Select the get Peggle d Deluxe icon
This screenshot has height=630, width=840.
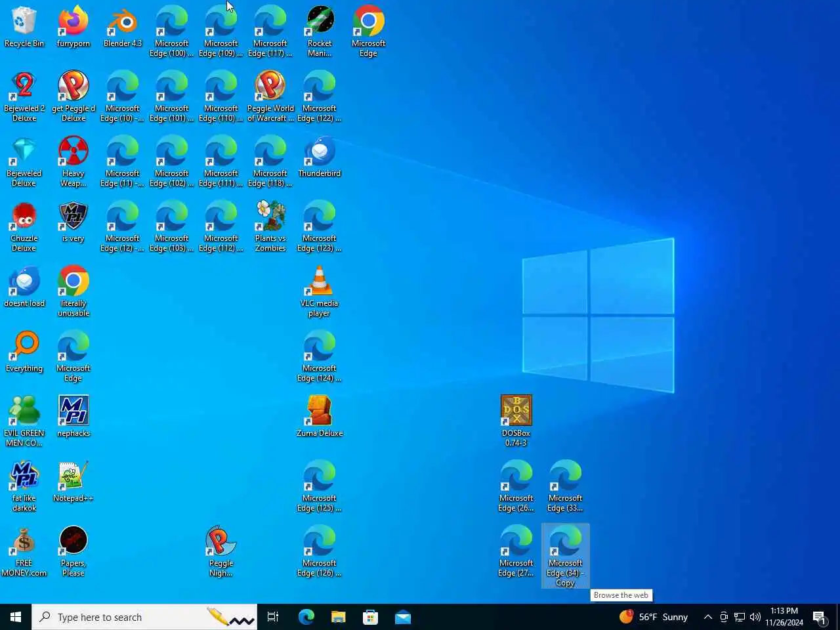pyautogui.click(x=73, y=96)
